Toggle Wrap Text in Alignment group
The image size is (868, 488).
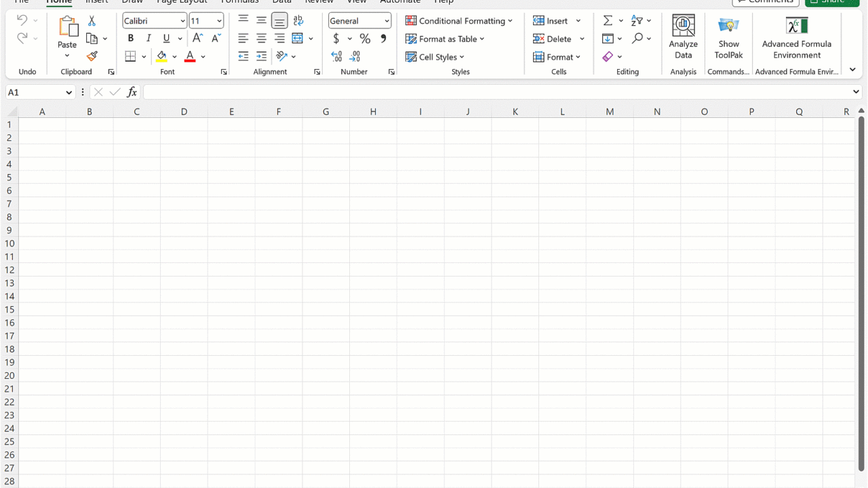pos(298,21)
